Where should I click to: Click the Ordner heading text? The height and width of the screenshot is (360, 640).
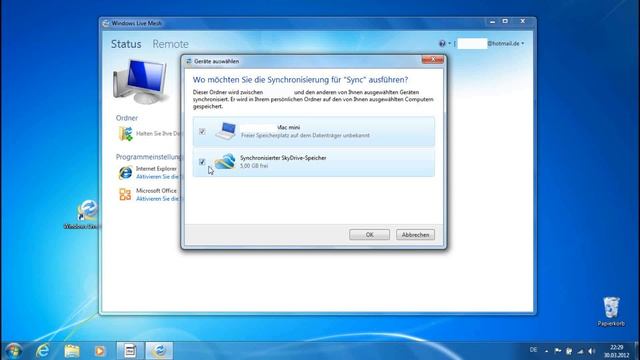click(127, 118)
